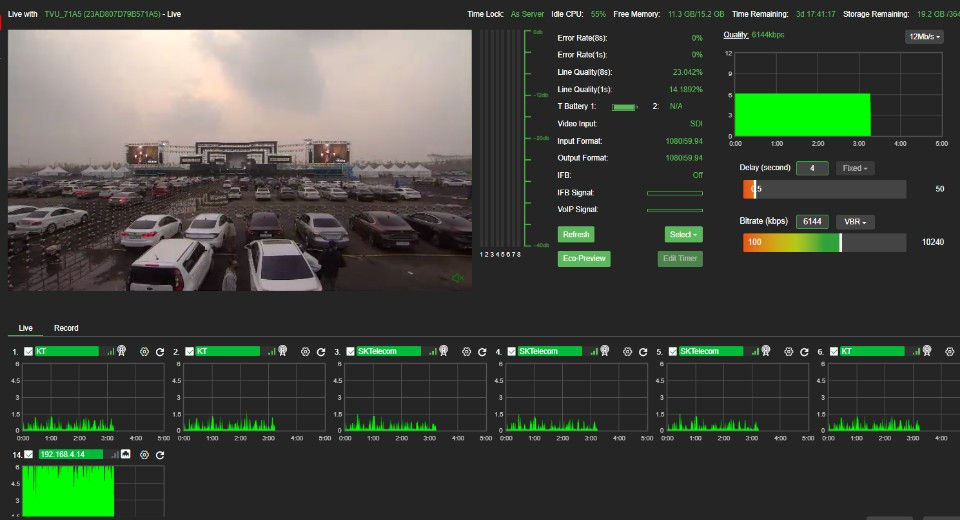Click the Output Format 1080i59.94 value
The height and width of the screenshot is (520, 960).
[684, 158]
